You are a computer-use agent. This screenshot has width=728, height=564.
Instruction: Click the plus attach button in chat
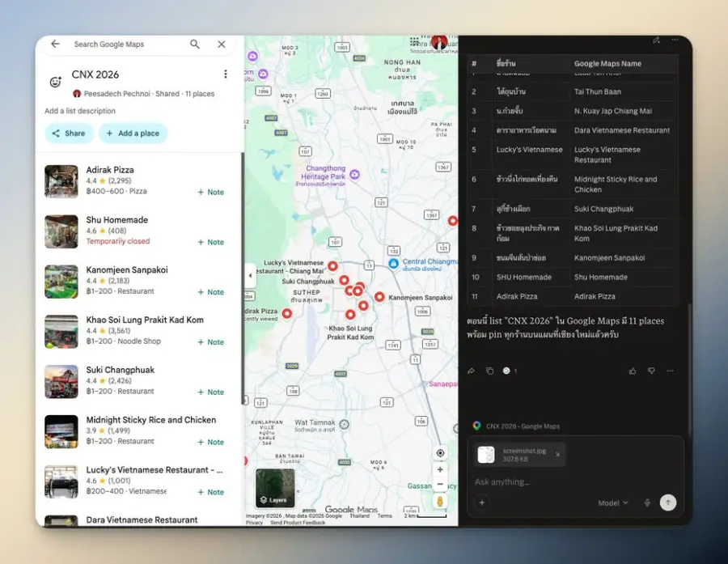482,503
